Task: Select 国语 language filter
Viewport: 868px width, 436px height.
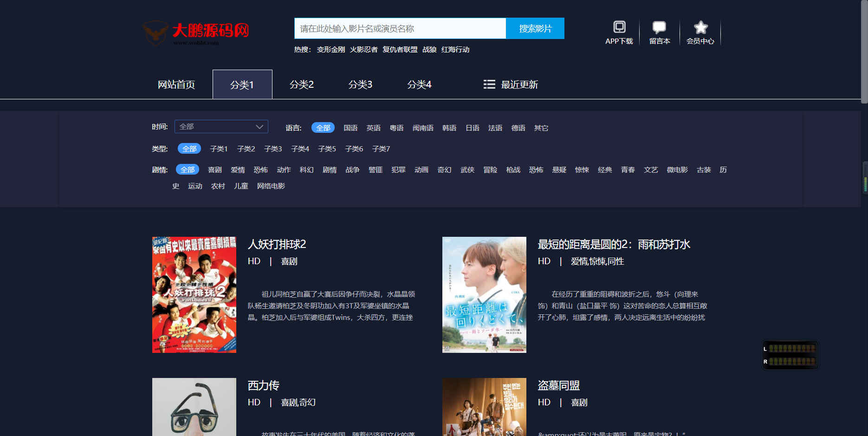Action: (x=350, y=128)
